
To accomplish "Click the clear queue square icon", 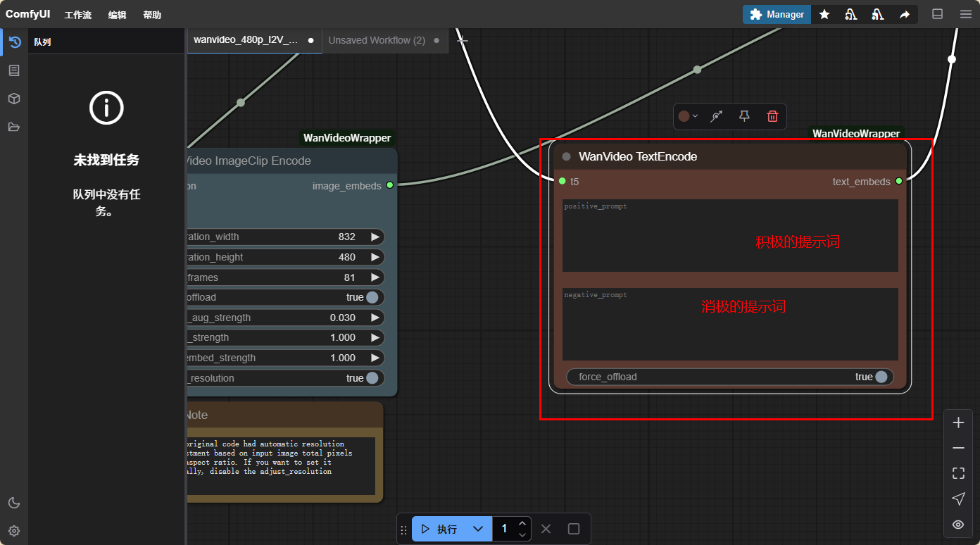I will click(x=574, y=529).
